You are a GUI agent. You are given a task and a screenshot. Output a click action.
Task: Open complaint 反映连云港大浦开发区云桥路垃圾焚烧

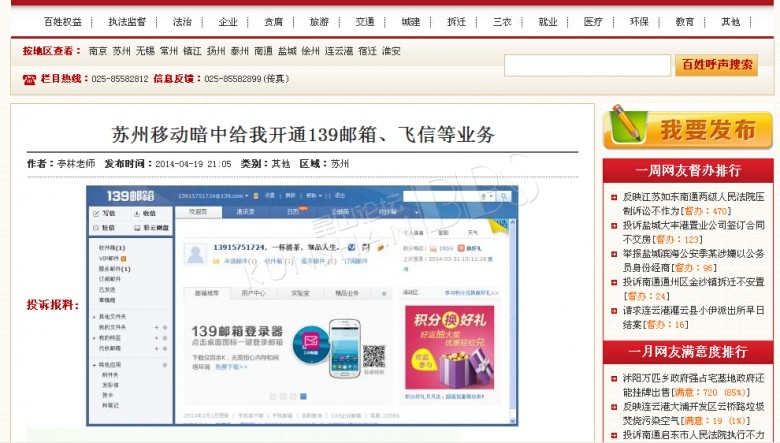[x=691, y=414]
